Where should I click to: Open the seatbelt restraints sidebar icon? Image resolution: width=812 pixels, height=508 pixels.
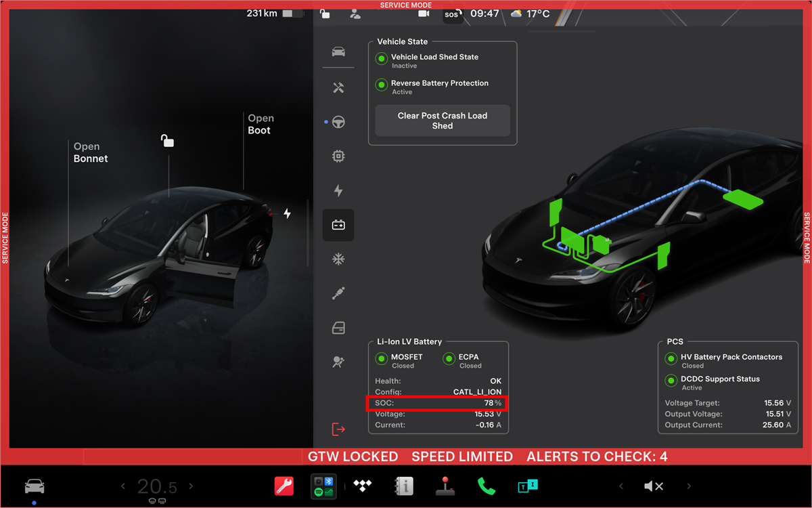tap(338, 294)
